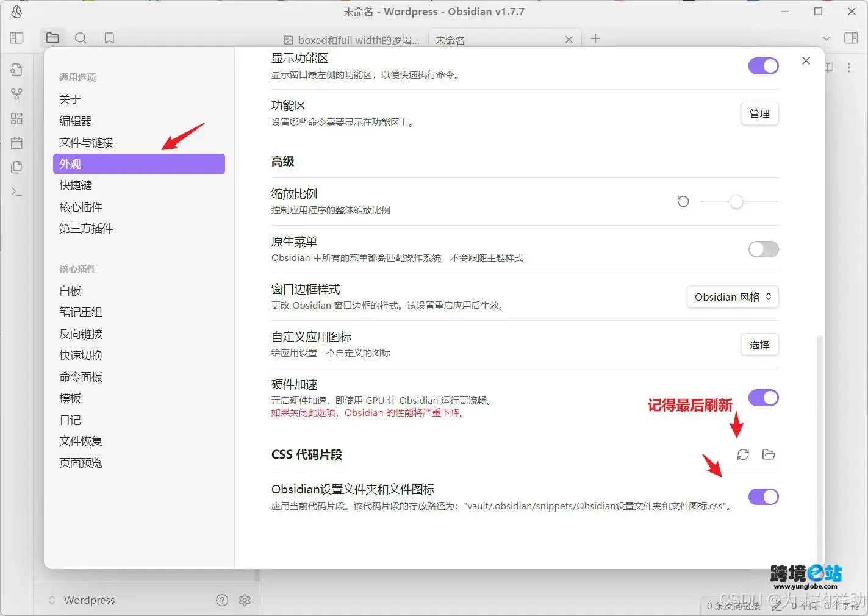Open help icon beside vault name
Image resolution: width=868 pixels, height=616 pixels.
click(x=222, y=600)
